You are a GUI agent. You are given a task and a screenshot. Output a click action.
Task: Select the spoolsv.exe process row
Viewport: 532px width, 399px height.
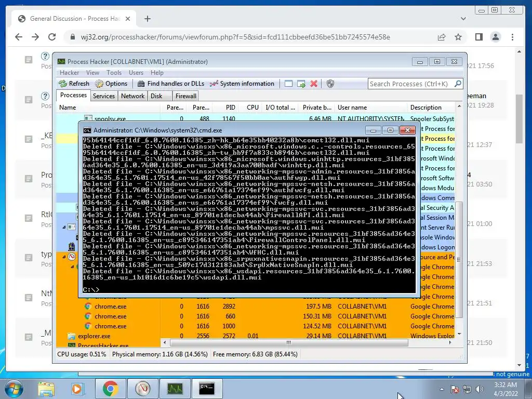(x=255, y=118)
